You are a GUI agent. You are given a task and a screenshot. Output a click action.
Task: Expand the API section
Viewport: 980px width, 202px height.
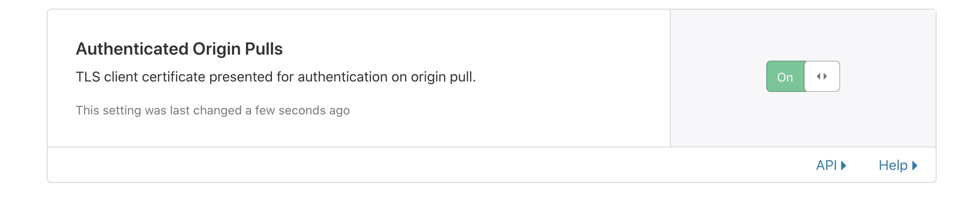(x=831, y=165)
